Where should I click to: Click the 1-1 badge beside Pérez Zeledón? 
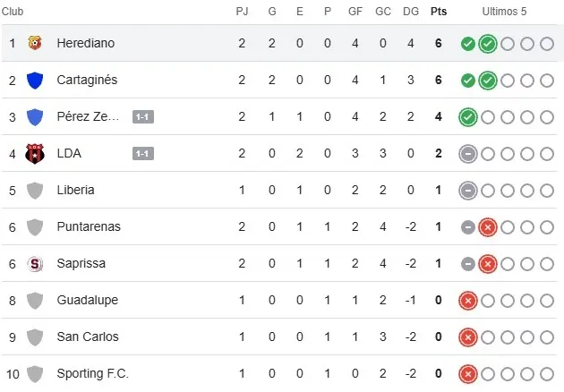[x=142, y=116]
